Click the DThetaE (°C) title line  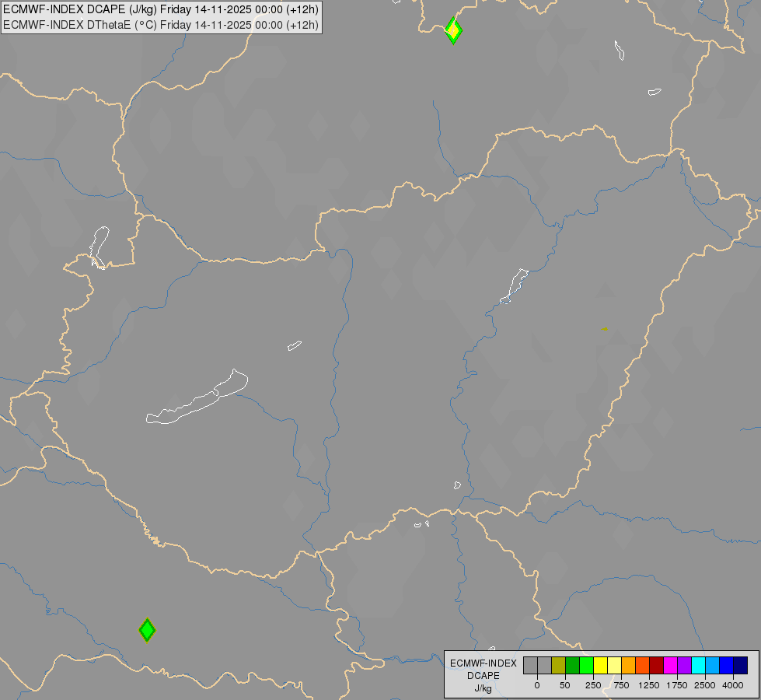pyautogui.click(x=161, y=25)
